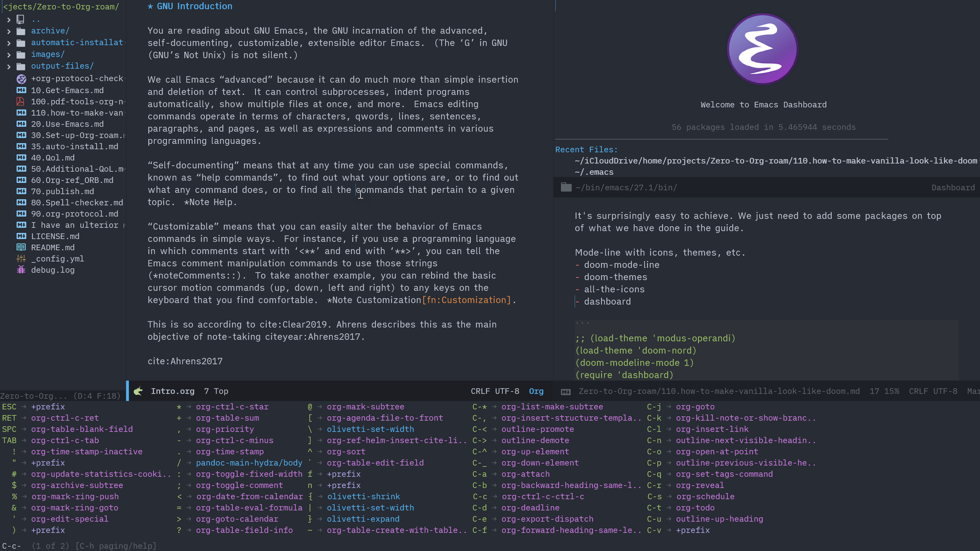Click the markdown icon in the right mode-line
The image size is (980, 551).
click(566, 392)
